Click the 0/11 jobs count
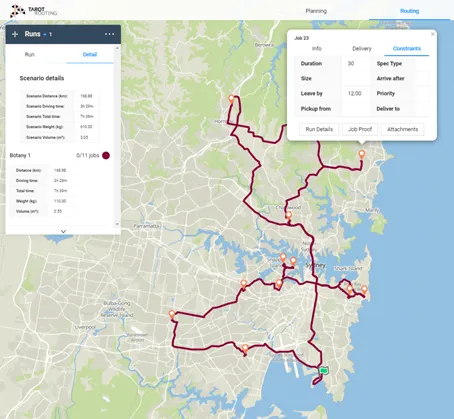454x419 pixels. tap(88, 155)
